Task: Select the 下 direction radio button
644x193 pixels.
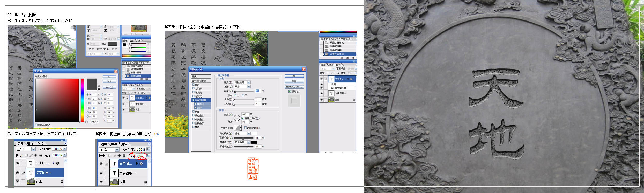Action: click(243, 95)
